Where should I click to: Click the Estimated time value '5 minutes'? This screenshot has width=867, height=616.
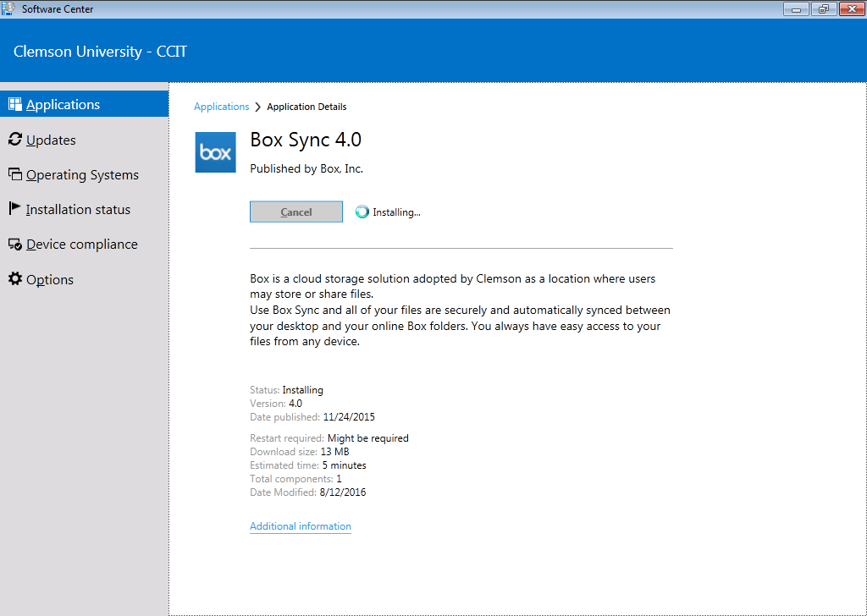click(344, 465)
